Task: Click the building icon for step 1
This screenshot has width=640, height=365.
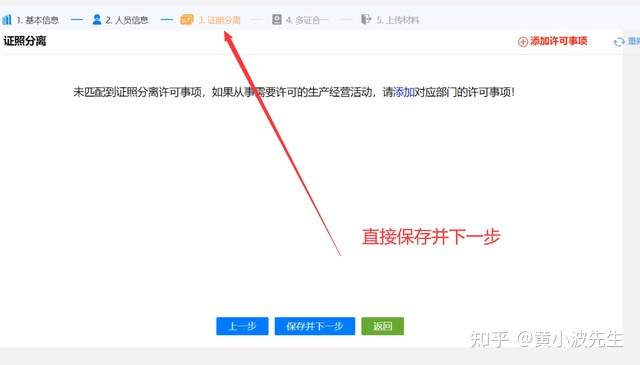Action: (x=7, y=20)
